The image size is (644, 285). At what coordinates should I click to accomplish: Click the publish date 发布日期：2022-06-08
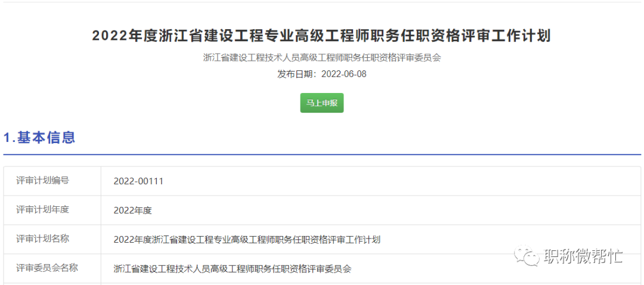[x=321, y=75]
